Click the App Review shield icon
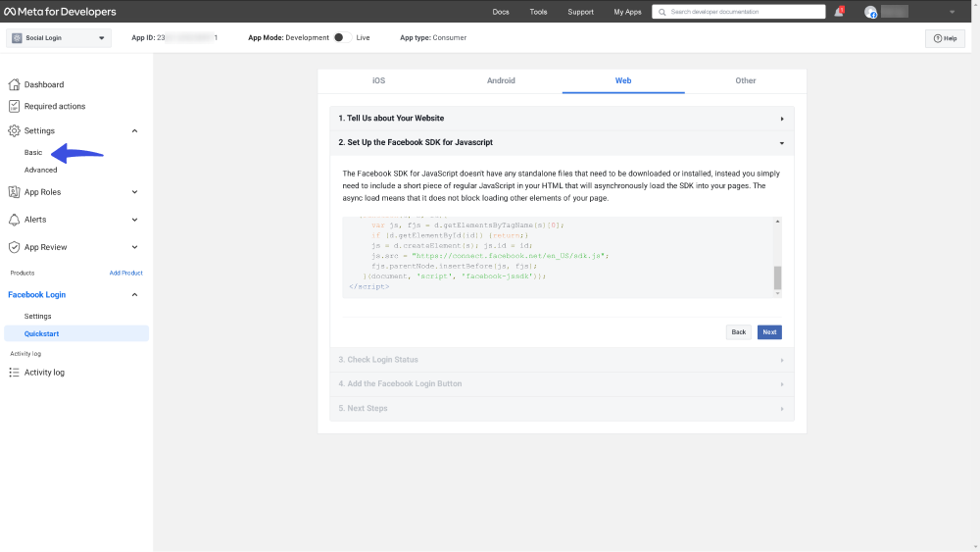 tap(14, 247)
